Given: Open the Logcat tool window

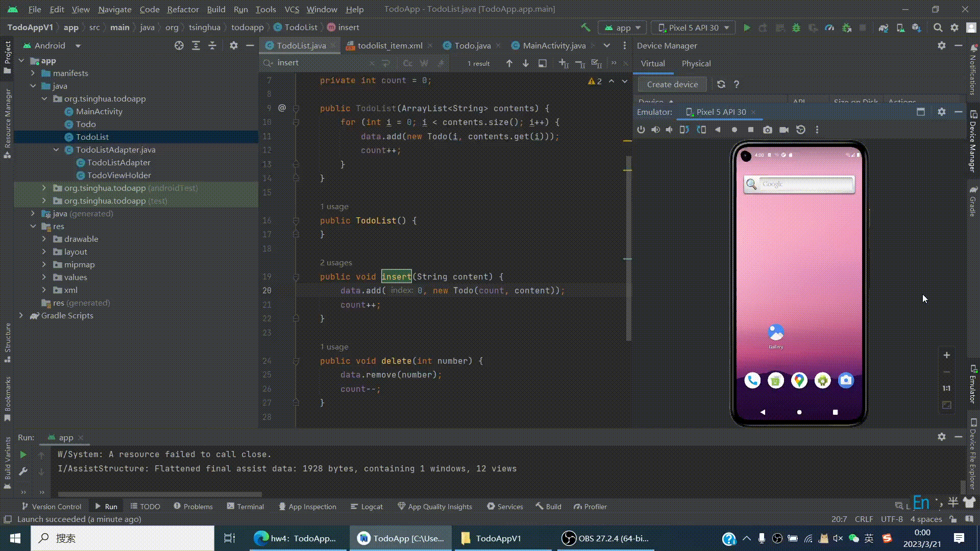Looking at the screenshot, I should [x=366, y=507].
